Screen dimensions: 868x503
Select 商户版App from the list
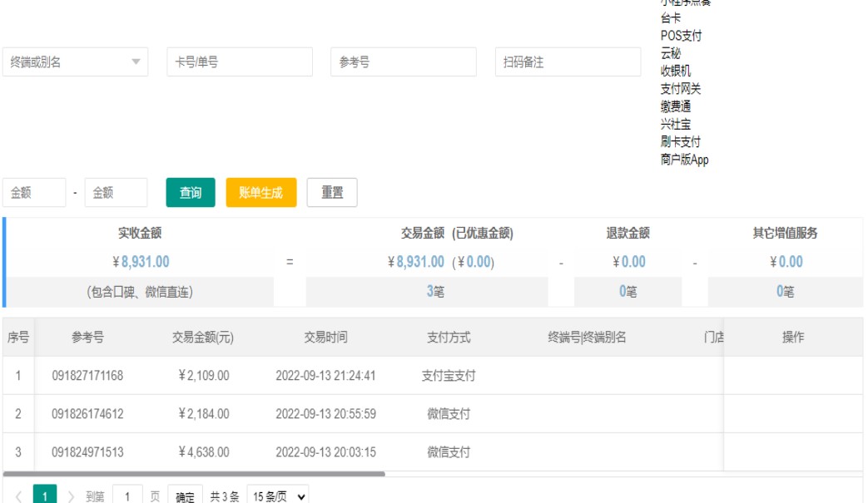click(x=684, y=160)
